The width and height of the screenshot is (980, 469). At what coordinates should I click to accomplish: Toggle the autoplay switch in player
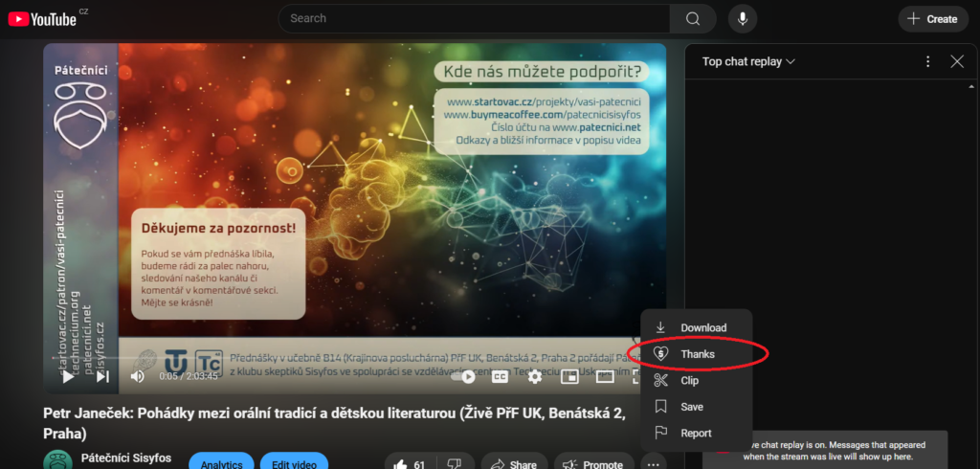click(465, 376)
